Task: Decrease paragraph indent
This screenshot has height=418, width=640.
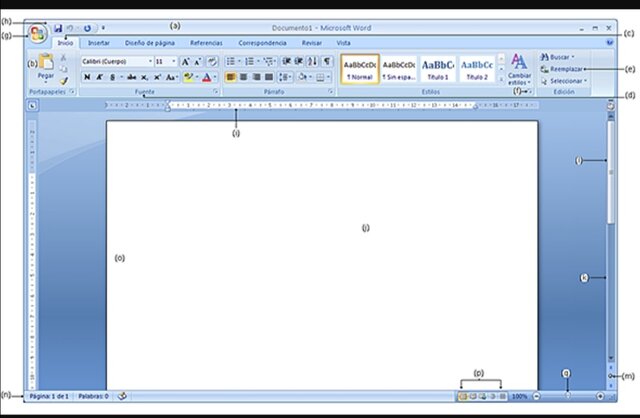Action: (x=287, y=62)
